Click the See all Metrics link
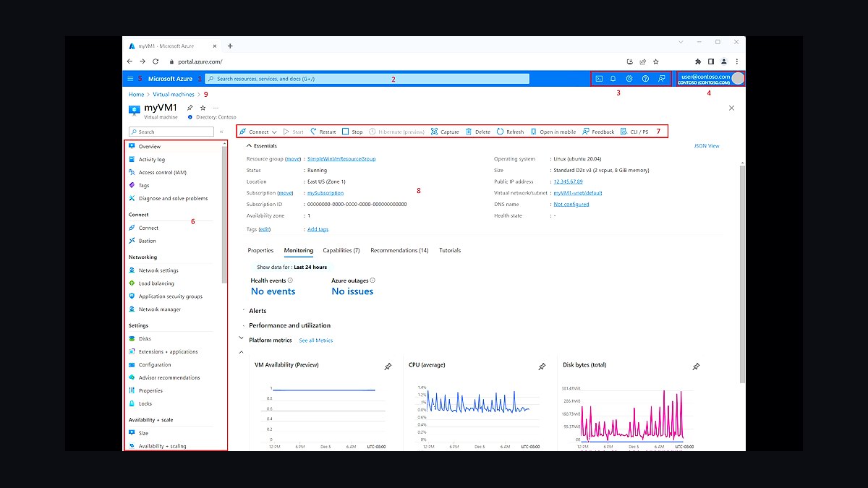The width and height of the screenshot is (868, 488). (316, 341)
